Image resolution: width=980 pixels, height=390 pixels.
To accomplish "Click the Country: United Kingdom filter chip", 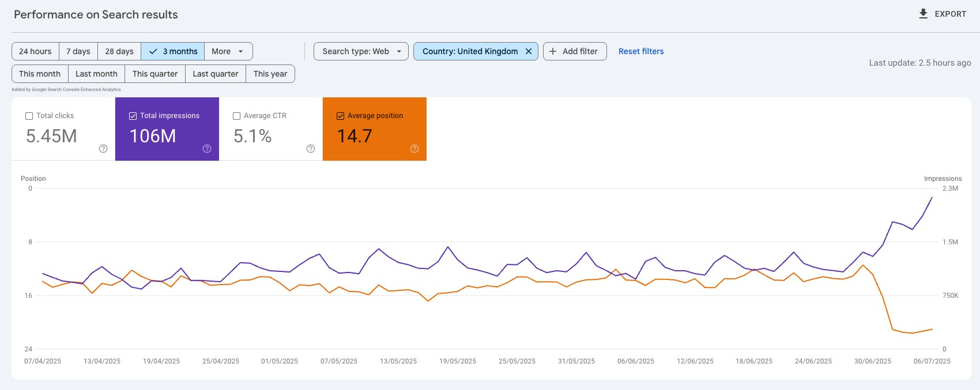I will point(470,51).
